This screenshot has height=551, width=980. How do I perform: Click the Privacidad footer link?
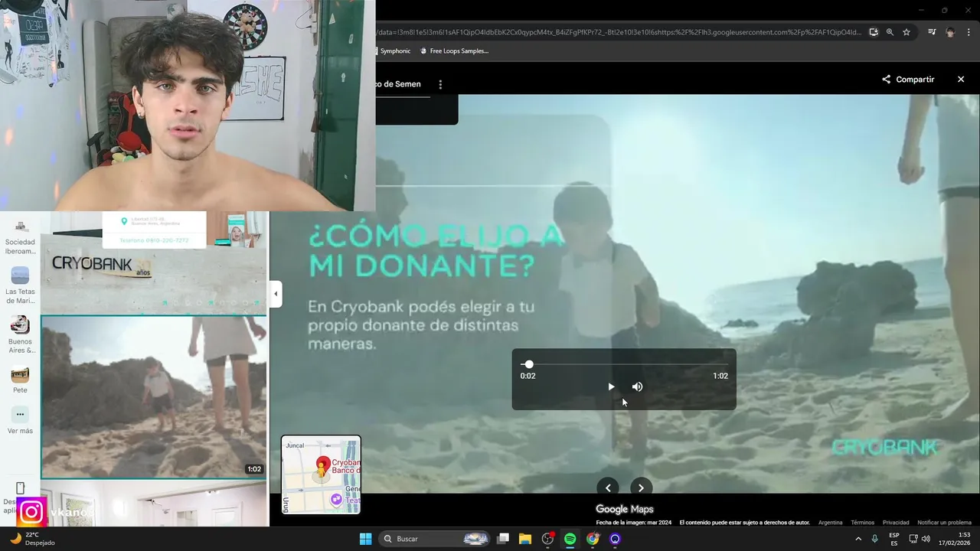[896, 523]
